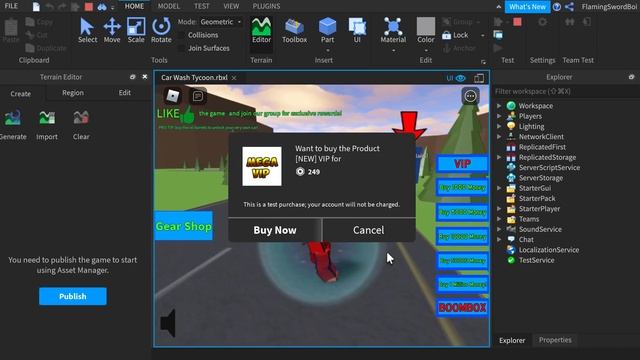Expand the ReplicatedStorage node

[499, 157]
